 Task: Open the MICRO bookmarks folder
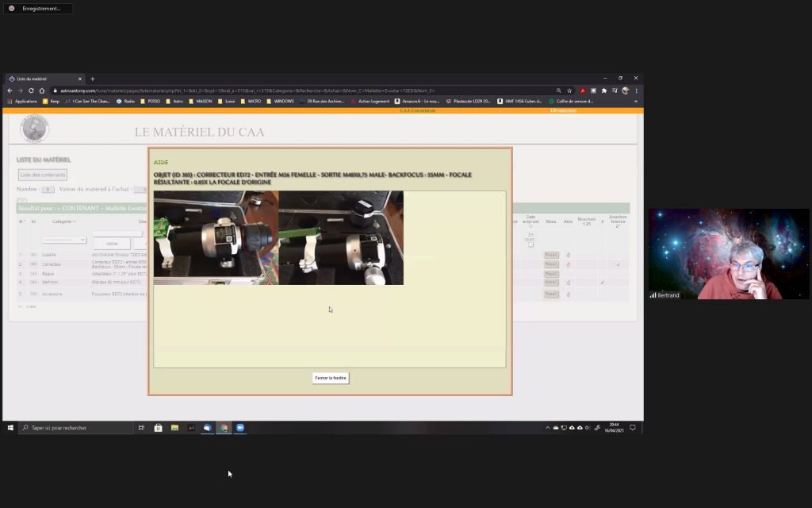coord(251,102)
